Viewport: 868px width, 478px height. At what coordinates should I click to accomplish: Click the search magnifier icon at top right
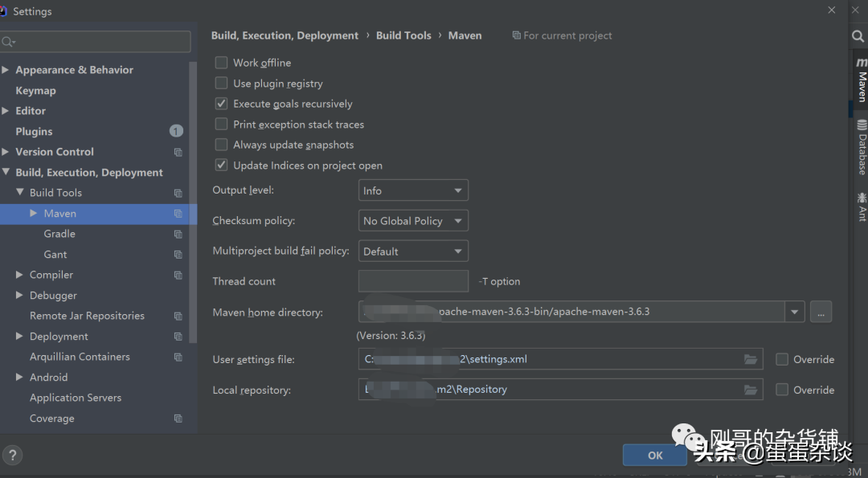858,36
